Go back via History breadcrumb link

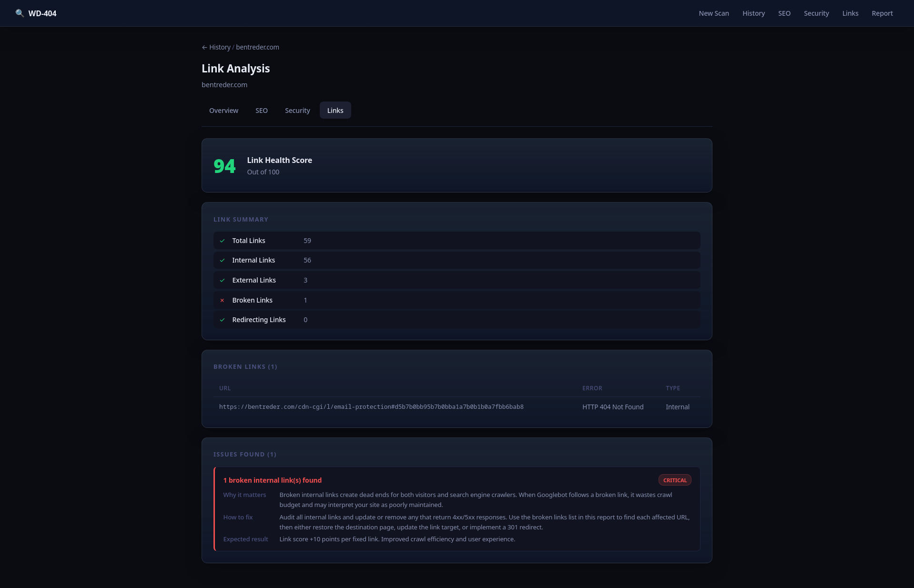pos(216,47)
